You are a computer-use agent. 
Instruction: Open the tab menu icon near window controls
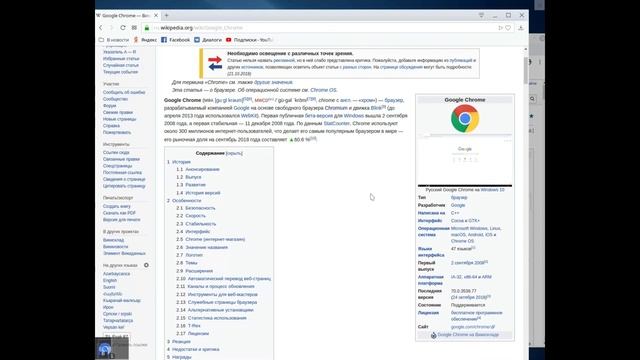coord(481,15)
